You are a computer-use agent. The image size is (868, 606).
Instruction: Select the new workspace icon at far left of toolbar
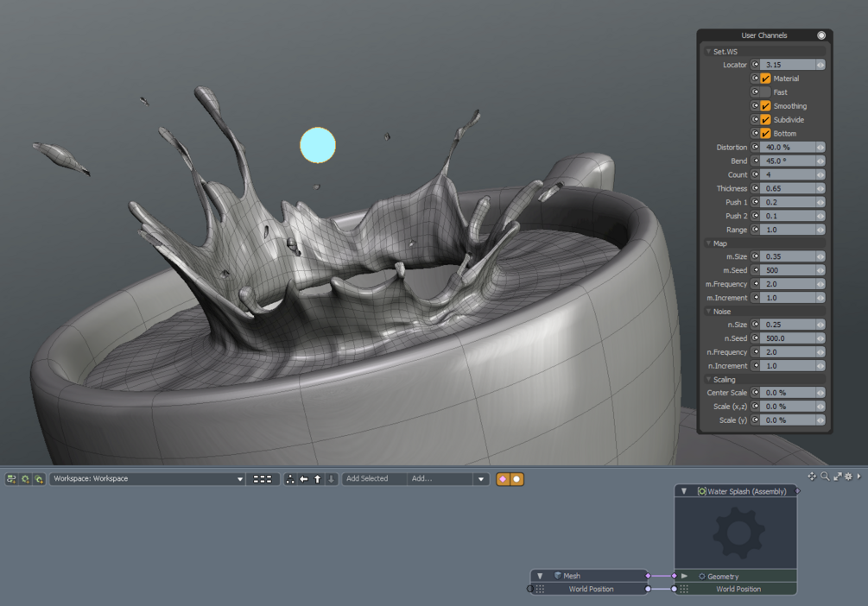[11, 478]
